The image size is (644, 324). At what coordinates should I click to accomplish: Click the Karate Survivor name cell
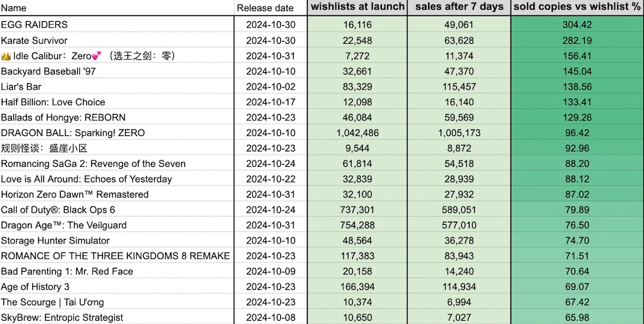[34, 40]
